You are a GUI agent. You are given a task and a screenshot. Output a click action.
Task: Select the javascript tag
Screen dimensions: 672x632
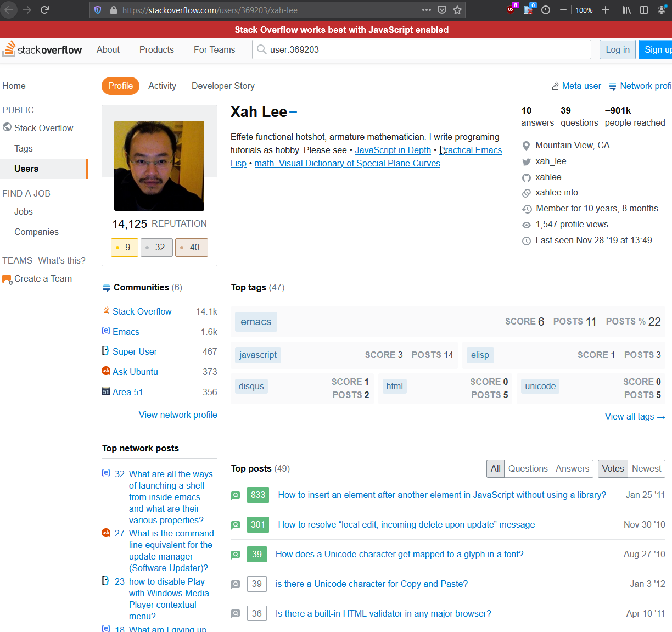(x=258, y=355)
